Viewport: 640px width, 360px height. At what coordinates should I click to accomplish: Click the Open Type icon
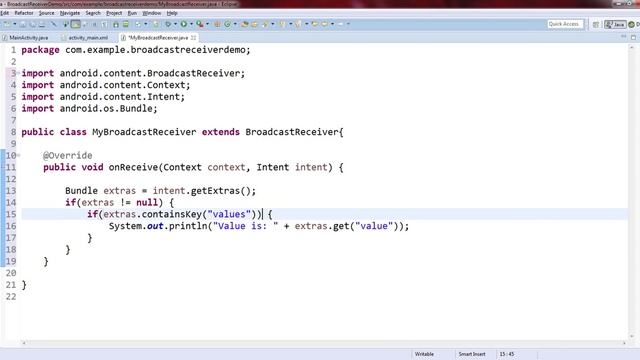[245, 24]
